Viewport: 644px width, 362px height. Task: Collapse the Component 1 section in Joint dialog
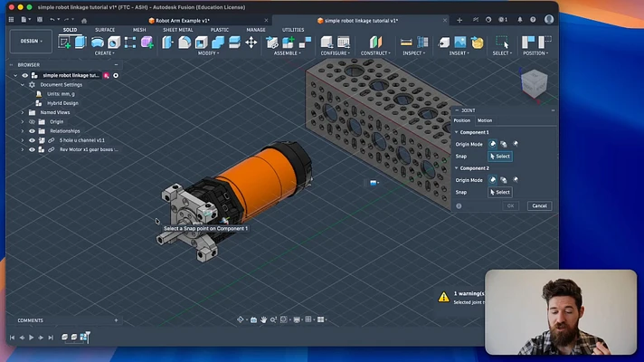(x=456, y=132)
